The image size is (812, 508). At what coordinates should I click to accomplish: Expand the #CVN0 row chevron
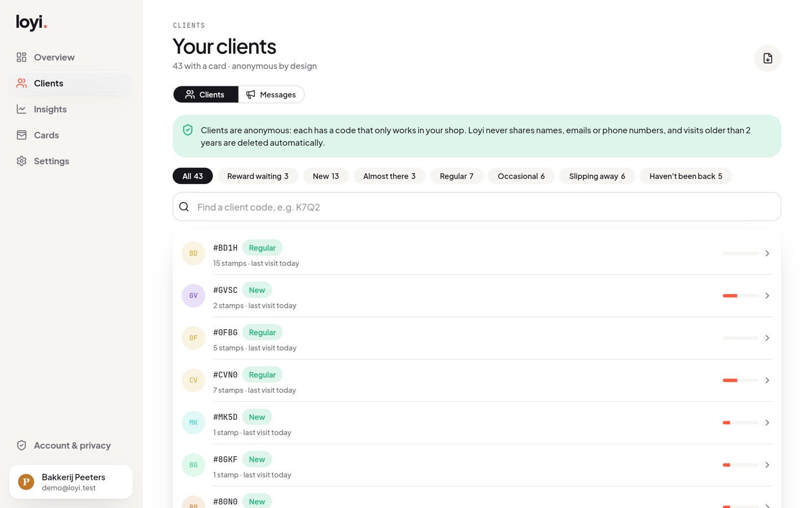coord(767,380)
